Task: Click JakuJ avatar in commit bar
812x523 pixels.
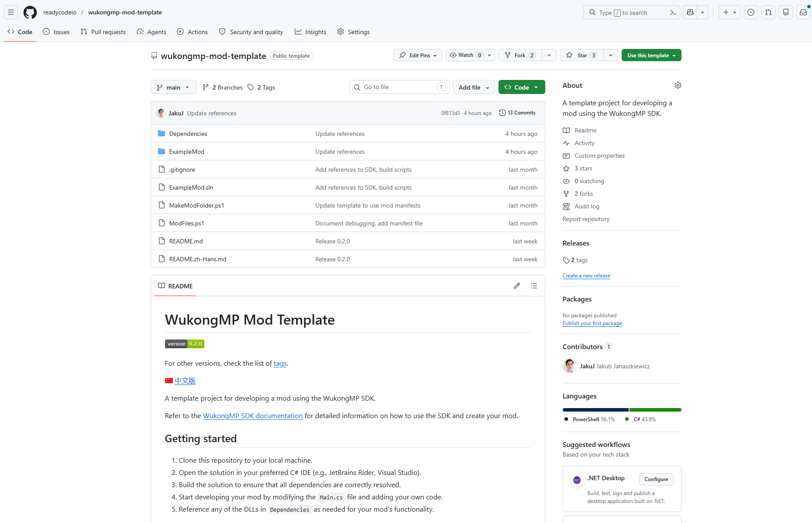Action: [161, 113]
